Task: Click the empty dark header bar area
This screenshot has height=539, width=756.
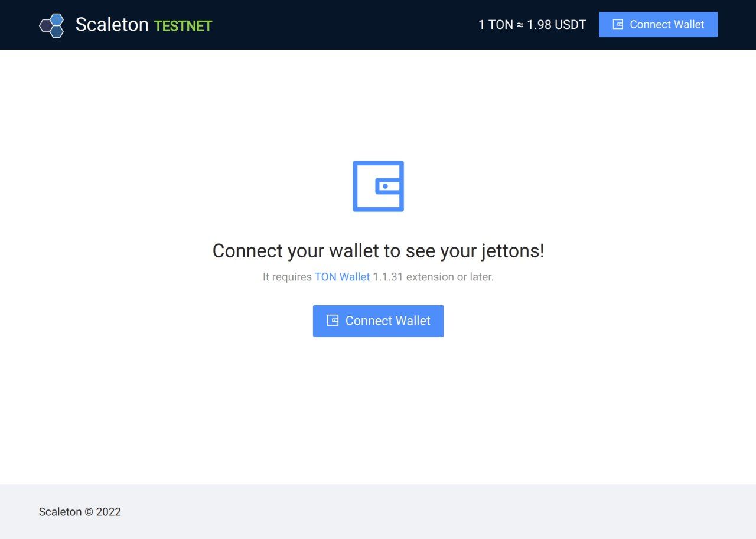Action: (343, 25)
